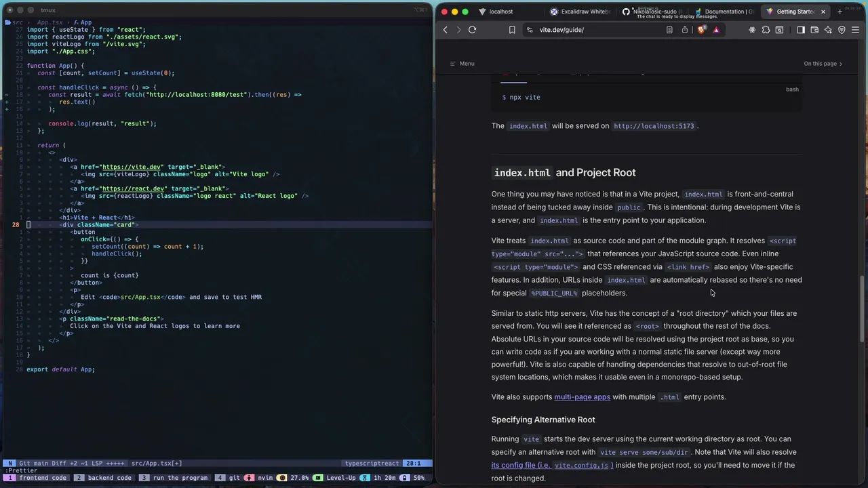
Task: Open the multi-page apps link
Action: (582, 397)
